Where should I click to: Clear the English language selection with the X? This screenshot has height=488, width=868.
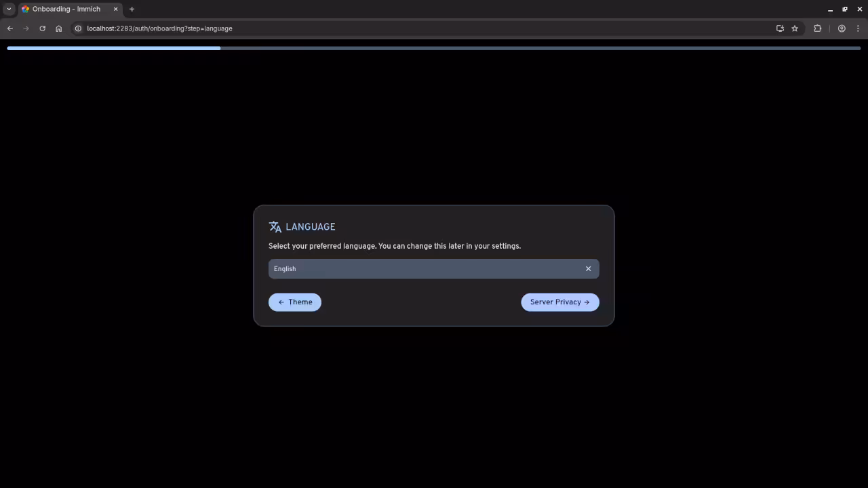[588, 268]
